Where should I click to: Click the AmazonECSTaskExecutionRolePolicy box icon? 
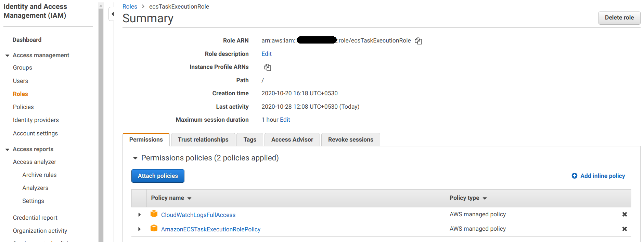(154, 228)
